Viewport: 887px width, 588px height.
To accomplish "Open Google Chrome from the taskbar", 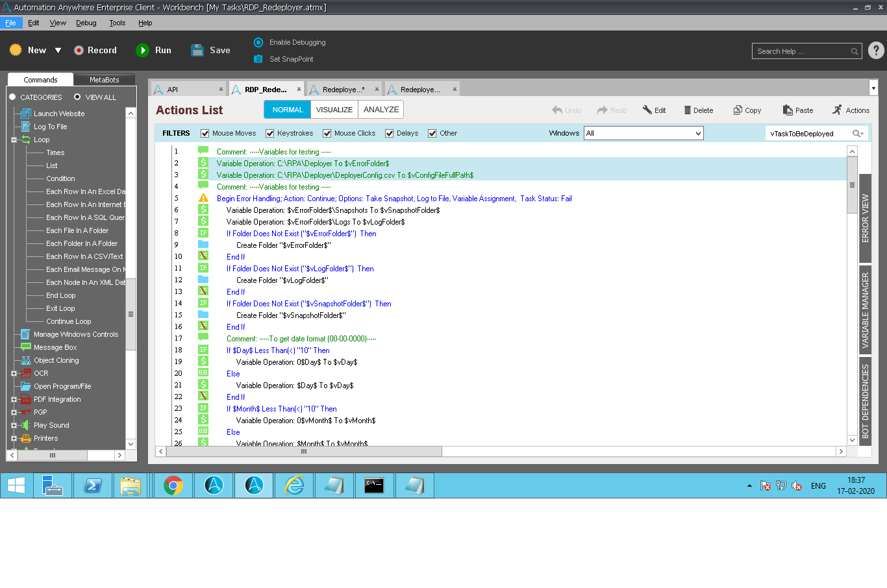I will pos(173,485).
